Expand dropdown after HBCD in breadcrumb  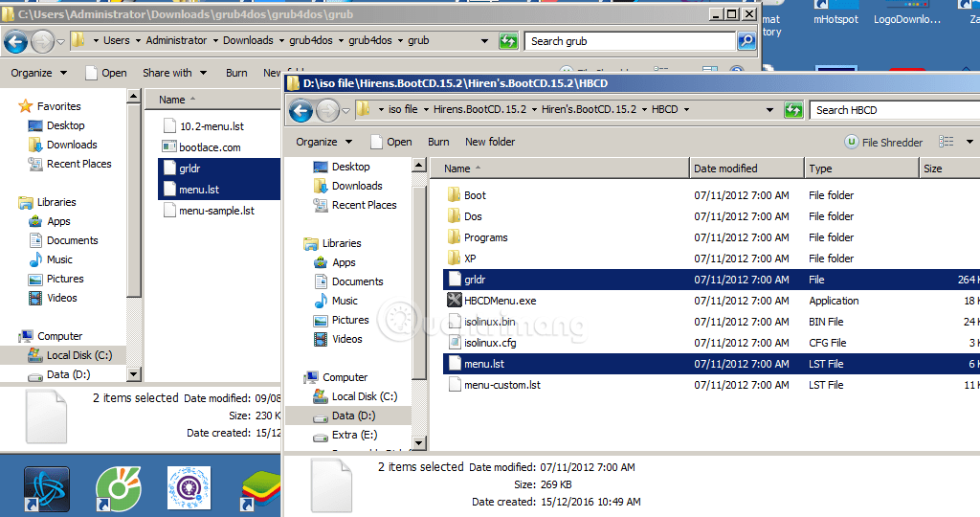[686, 109]
